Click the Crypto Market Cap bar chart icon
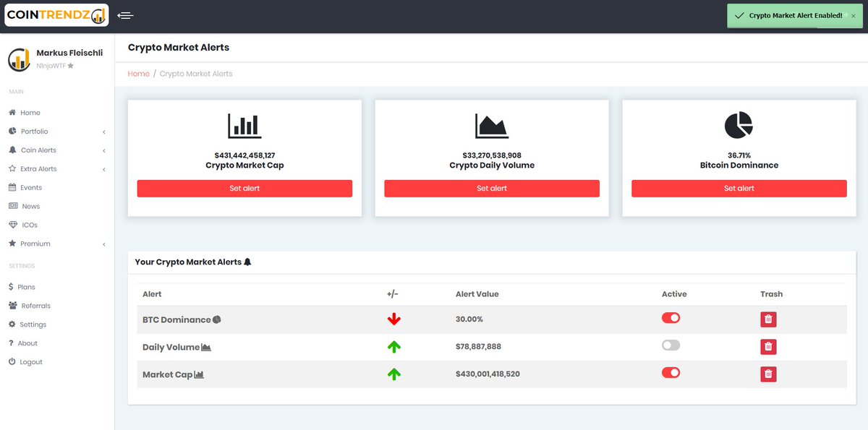Image resolution: width=868 pixels, height=430 pixels. tap(244, 126)
